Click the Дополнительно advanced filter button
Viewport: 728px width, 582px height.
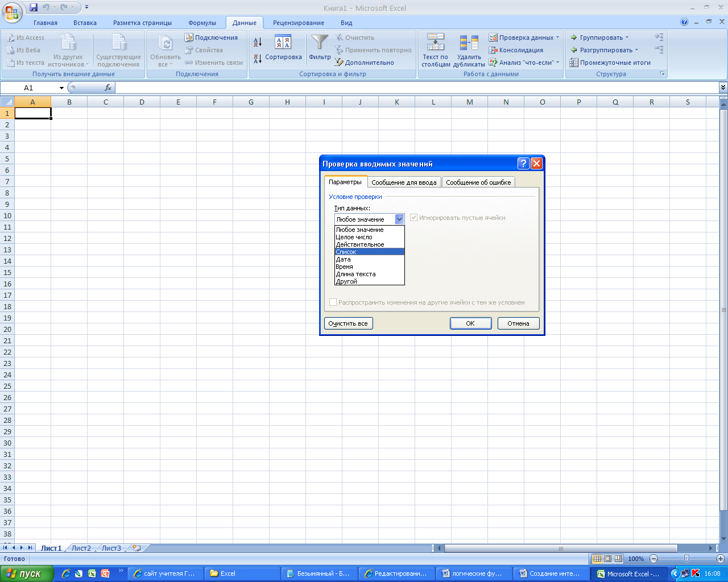(x=365, y=63)
